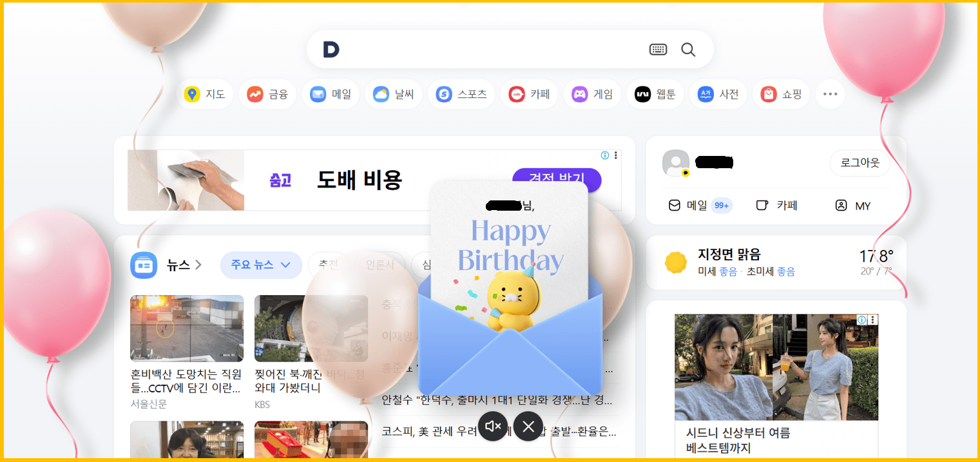The width and height of the screenshot is (980, 462).
Task: Check the weather with the 날씨 icon
Action: click(x=393, y=93)
